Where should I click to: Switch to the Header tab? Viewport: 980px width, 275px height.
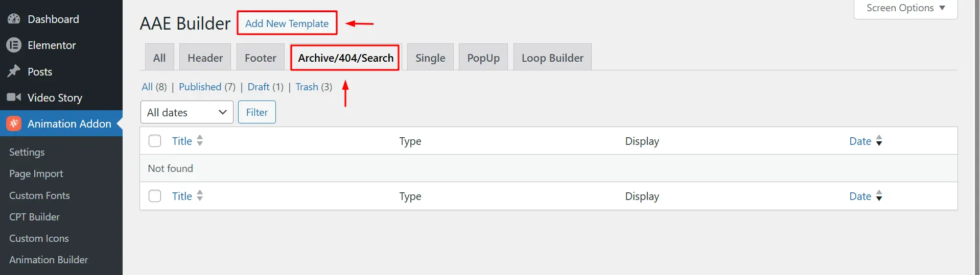click(x=205, y=58)
